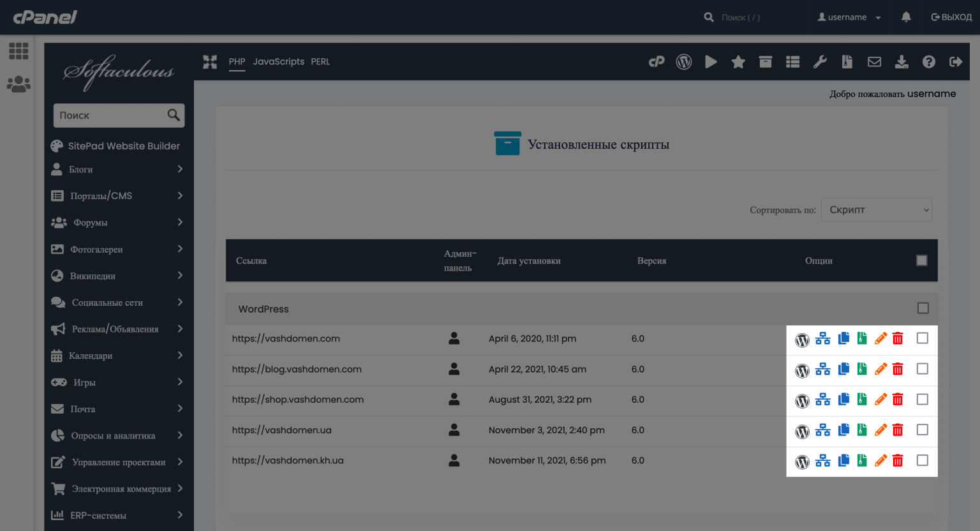Click the red trash icon for vashdomen.com
The height and width of the screenshot is (531, 980).
coord(898,338)
